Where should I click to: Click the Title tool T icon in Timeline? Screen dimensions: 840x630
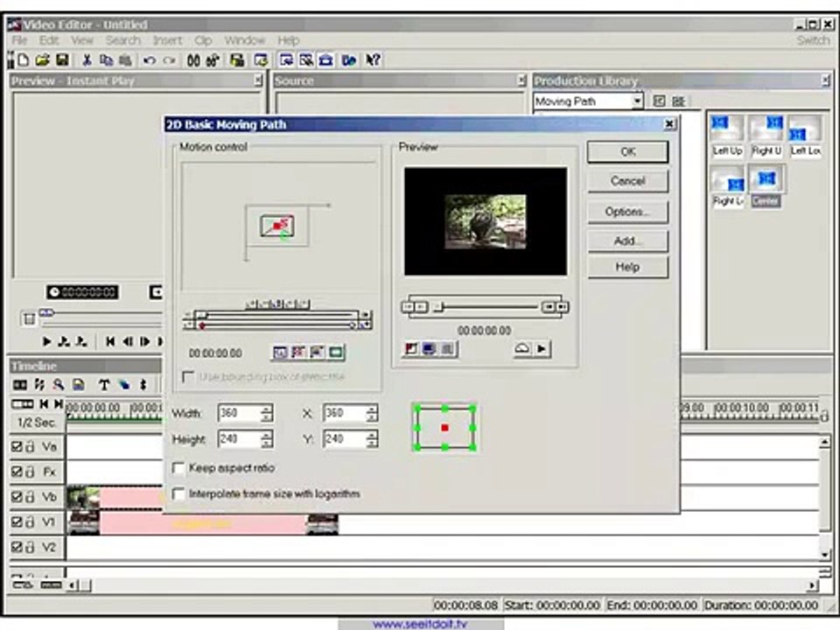pyautogui.click(x=104, y=384)
